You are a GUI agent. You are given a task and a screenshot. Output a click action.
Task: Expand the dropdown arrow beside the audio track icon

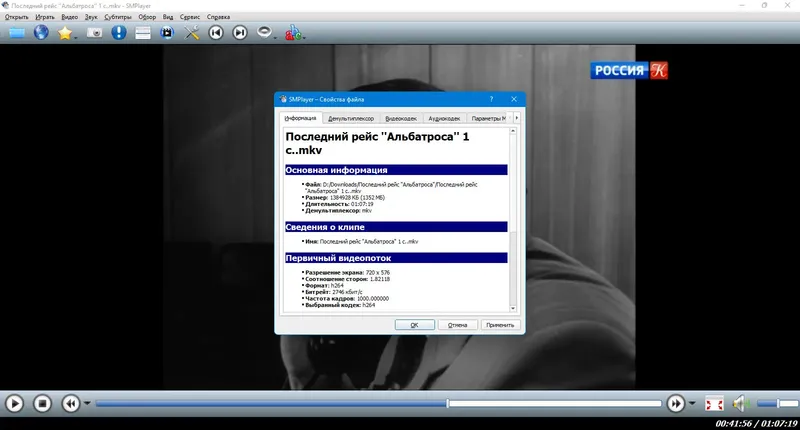(x=275, y=37)
